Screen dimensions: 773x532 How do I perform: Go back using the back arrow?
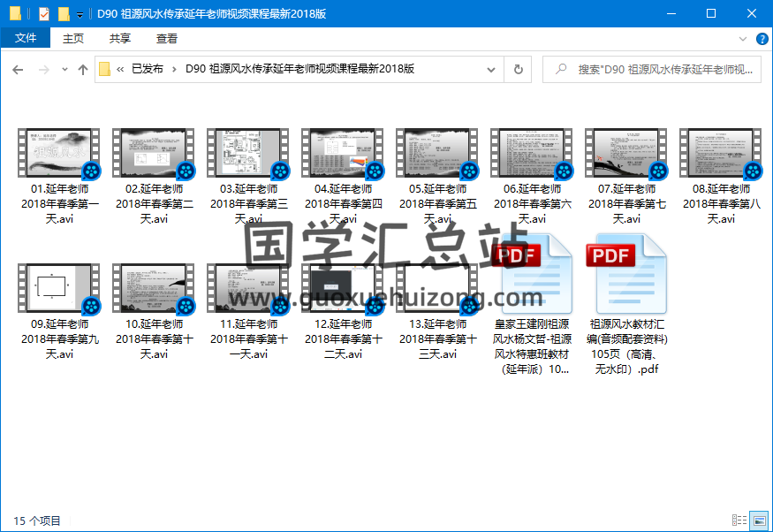18,70
